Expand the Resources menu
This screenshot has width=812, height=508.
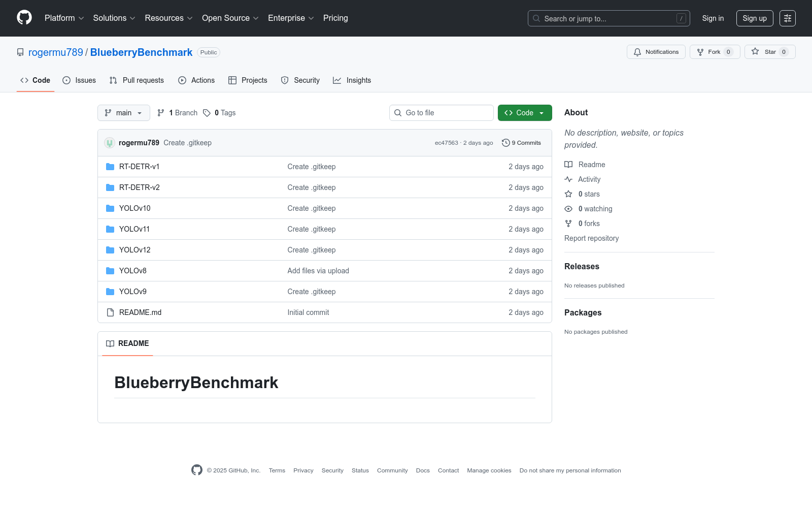tap(169, 18)
